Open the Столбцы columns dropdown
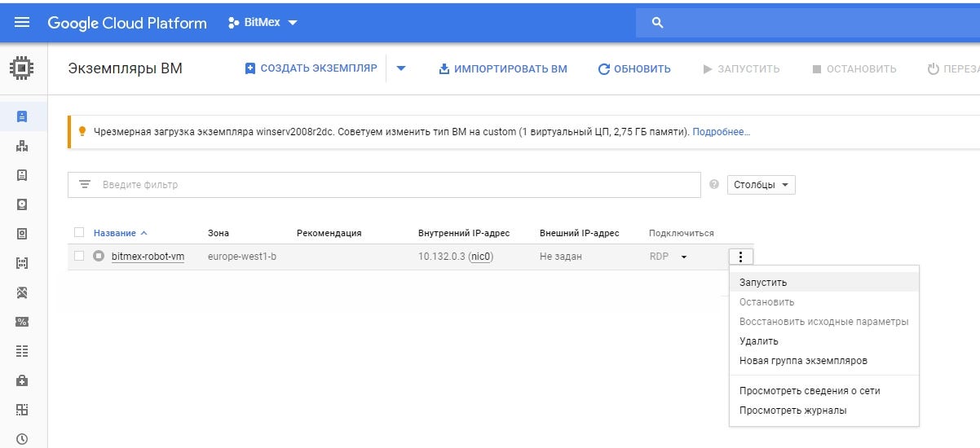Image resolution: width=980 pixels, height=448 pixels. 761,185
